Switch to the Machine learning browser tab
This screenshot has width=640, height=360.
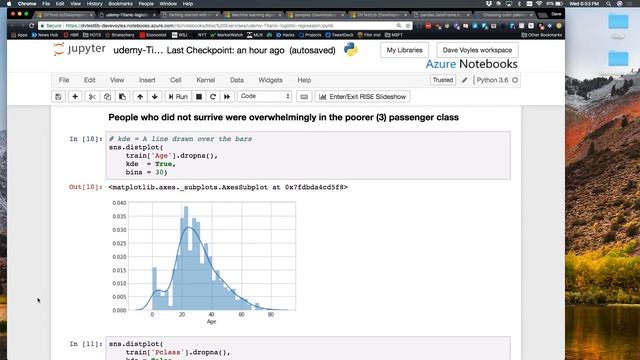[253, 15]
